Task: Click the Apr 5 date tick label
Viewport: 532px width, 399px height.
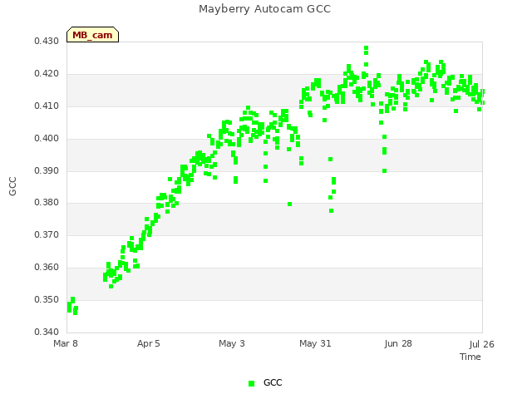Action: (148, 343)
